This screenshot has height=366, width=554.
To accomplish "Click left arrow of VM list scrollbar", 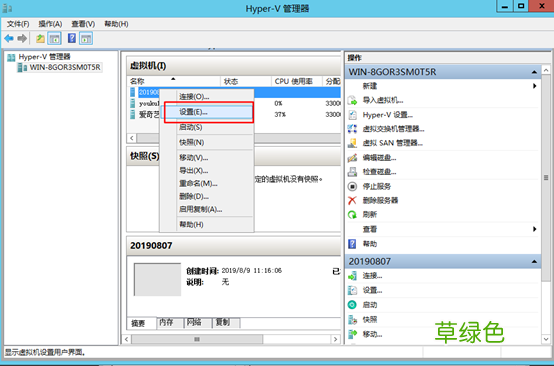I will [132, 138].
